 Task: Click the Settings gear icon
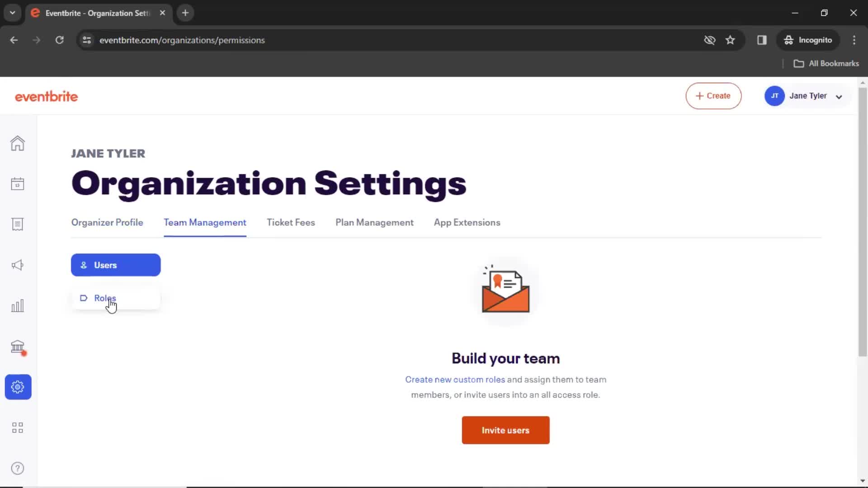click(x=17, y=387)
